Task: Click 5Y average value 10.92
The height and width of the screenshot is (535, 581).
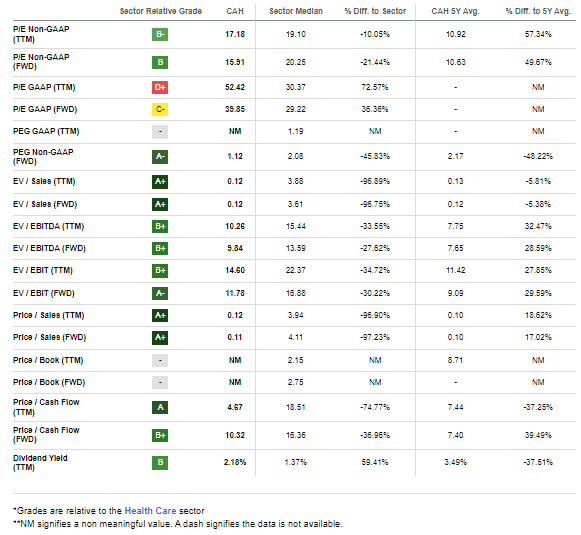Action: pos(455,34)
